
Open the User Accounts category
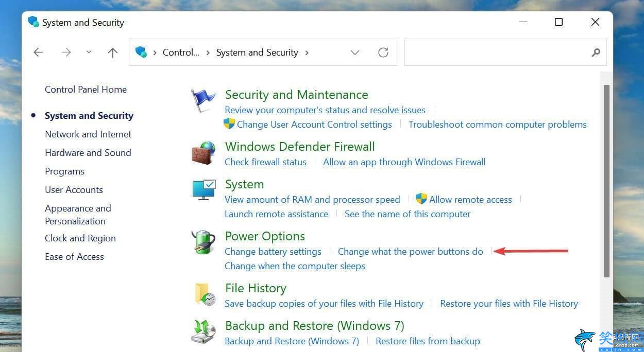[x=74, y=190]
